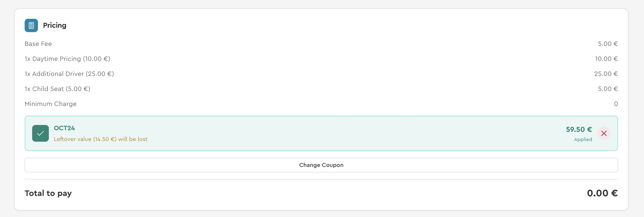Click the 1x Daytime Pricing line item
The image size is (644, 217).
(x=67, y=59)
